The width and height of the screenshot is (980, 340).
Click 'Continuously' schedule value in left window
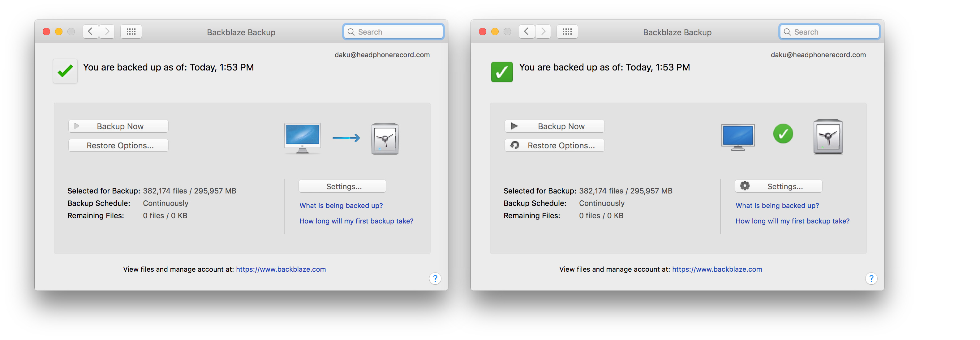pos(165,203)
